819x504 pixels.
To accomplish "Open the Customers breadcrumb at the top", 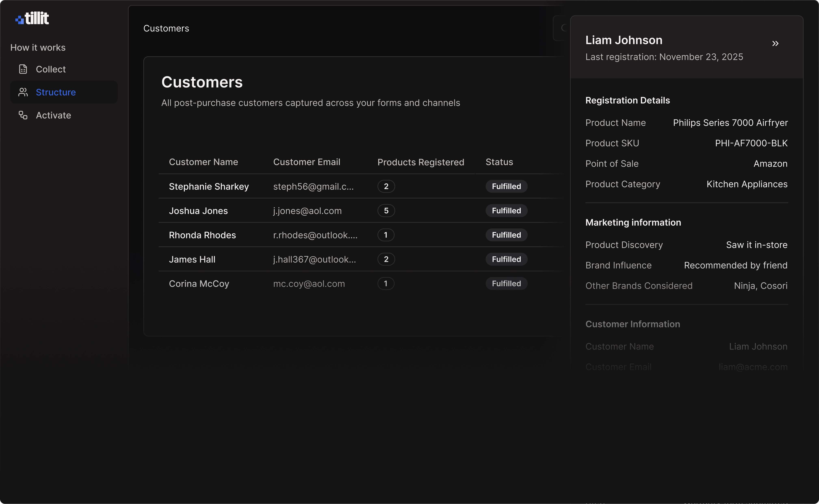I will (166, 28).
